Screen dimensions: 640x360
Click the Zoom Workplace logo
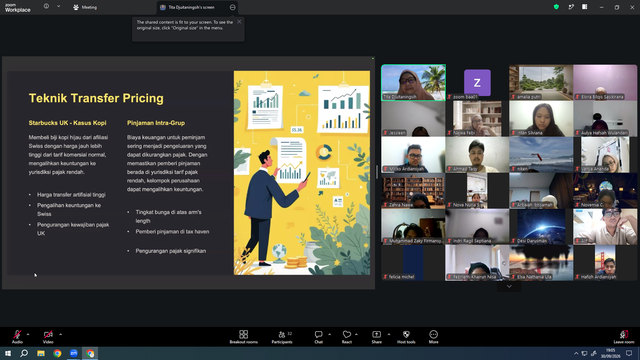(x=18, y=7)
